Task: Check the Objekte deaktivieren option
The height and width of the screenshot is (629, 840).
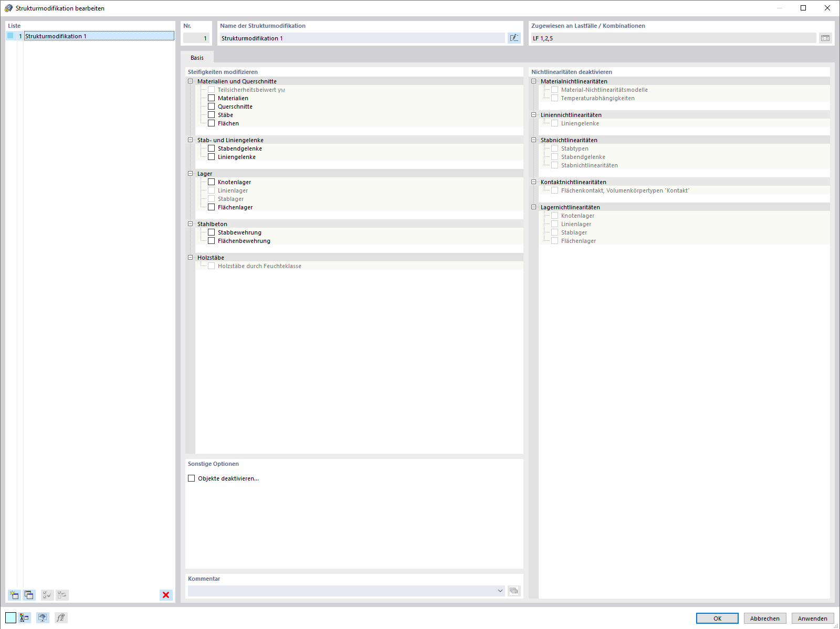Action: pyautogui.click(x=192, y=478)
